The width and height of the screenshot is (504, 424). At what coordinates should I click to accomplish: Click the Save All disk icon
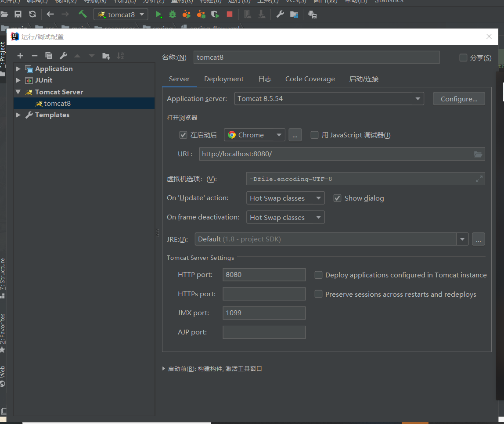click(18, 14)
